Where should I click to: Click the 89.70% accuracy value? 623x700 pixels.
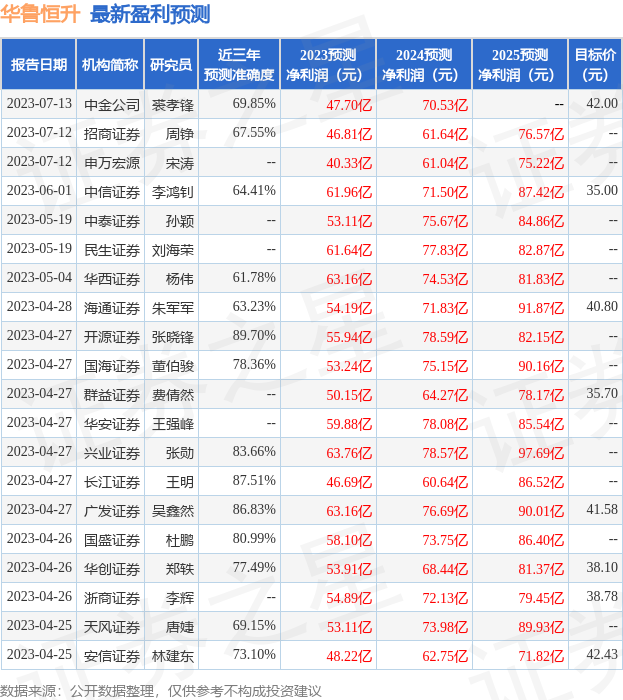pyautogui.click(x=254, y=336)
